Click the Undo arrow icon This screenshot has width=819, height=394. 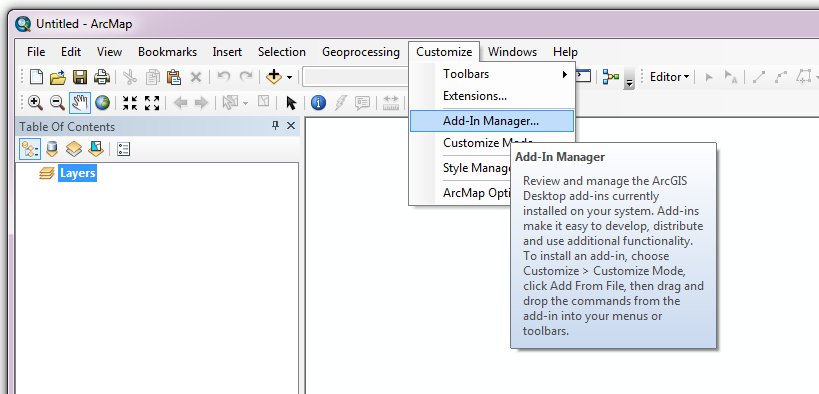224,77
